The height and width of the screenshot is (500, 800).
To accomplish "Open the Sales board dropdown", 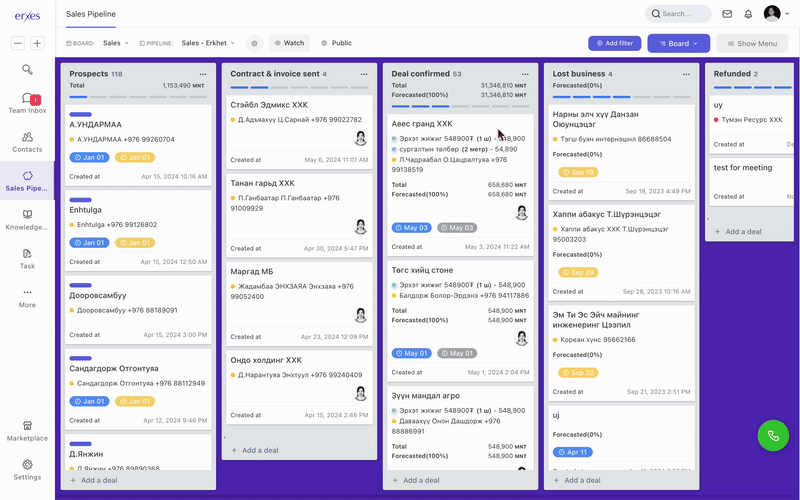I will (116, 43).
